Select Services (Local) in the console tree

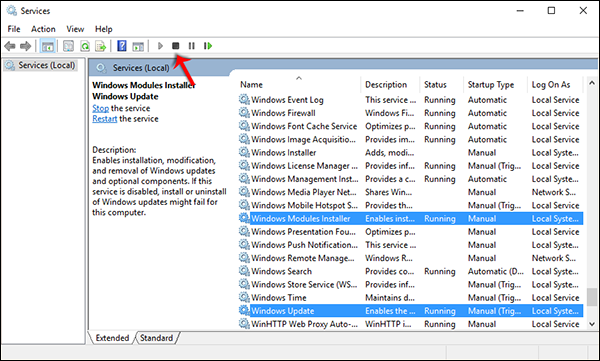[41, 65]
